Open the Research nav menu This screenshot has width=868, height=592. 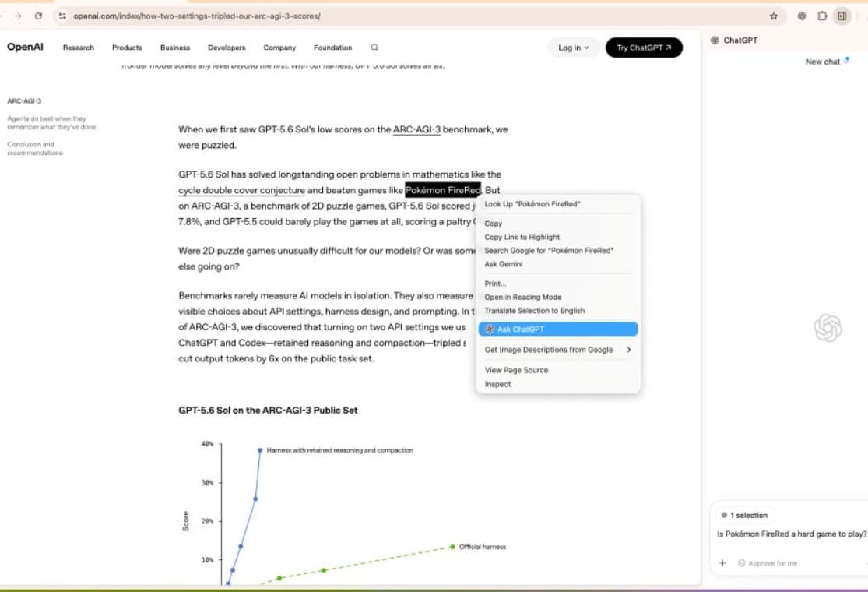pos(79,48)
